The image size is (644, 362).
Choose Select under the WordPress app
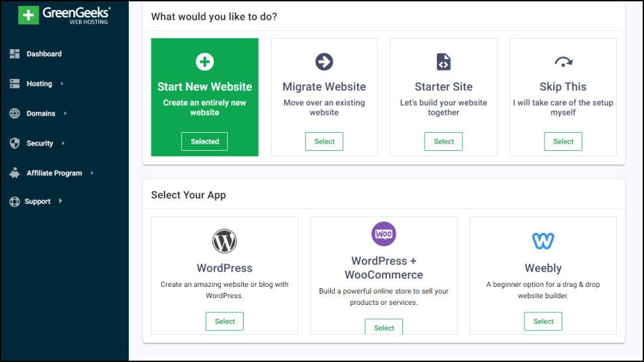click(224, 321)
